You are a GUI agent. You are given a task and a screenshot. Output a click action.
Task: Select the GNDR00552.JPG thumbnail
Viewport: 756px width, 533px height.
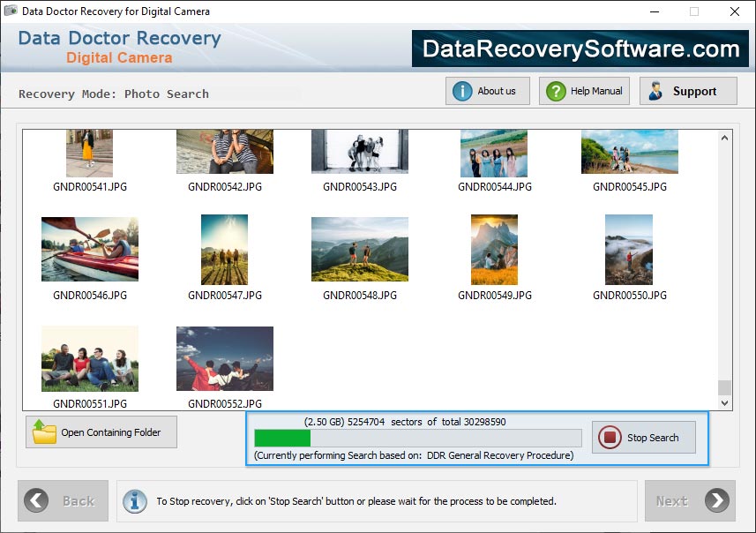[224, 357]
